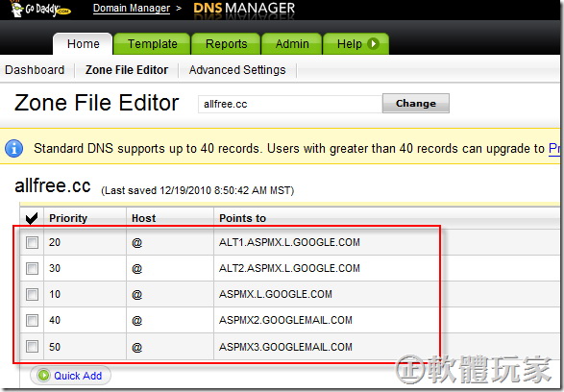
Task: Click the Host column header
Action: (x=144, y=218)
